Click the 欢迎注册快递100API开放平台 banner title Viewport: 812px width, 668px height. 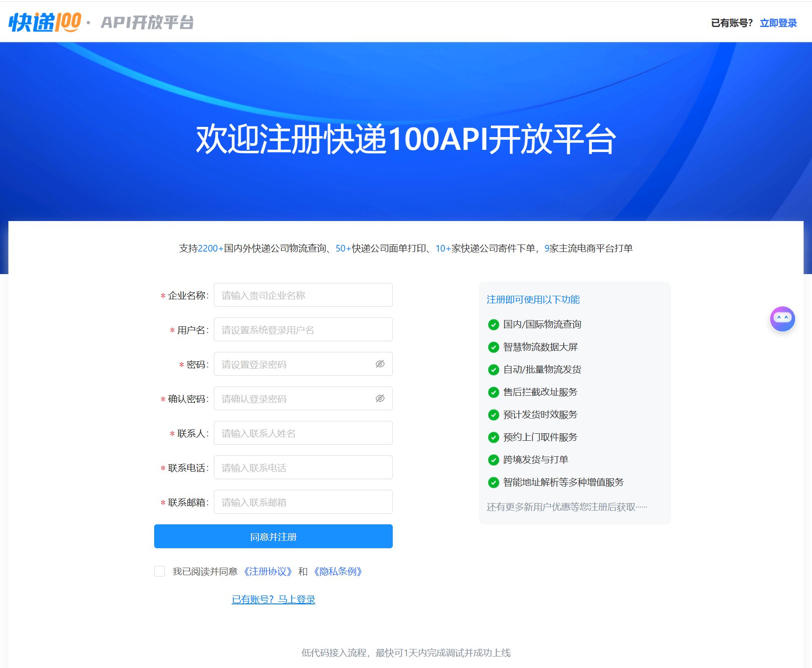(x=406, y=139)
